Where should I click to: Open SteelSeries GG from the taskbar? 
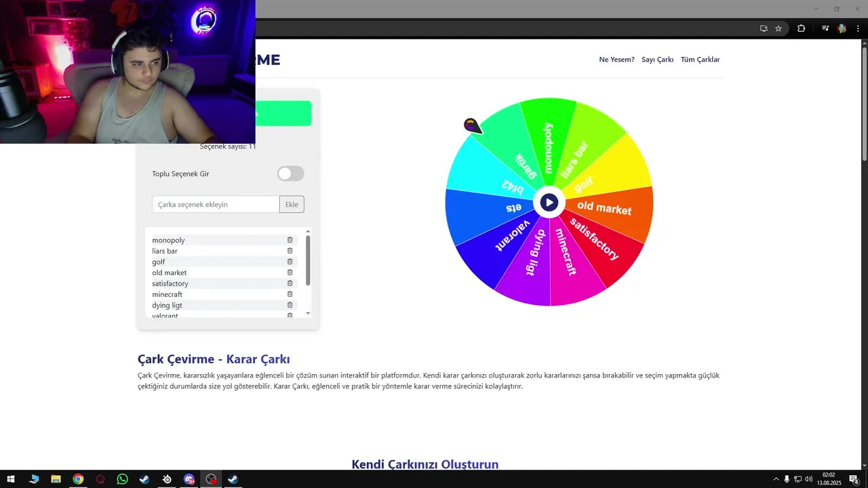pyautogui.click(x=167, y=479)
